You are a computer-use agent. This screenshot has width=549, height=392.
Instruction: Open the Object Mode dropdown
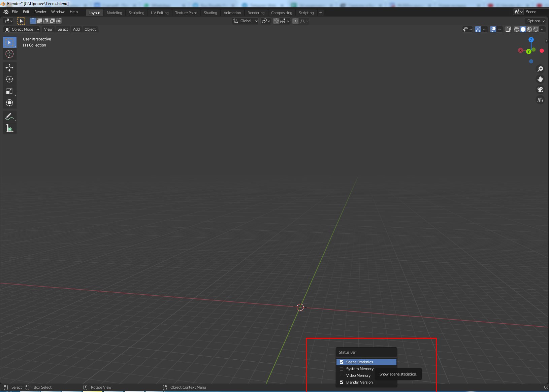[x=22, y=29]
